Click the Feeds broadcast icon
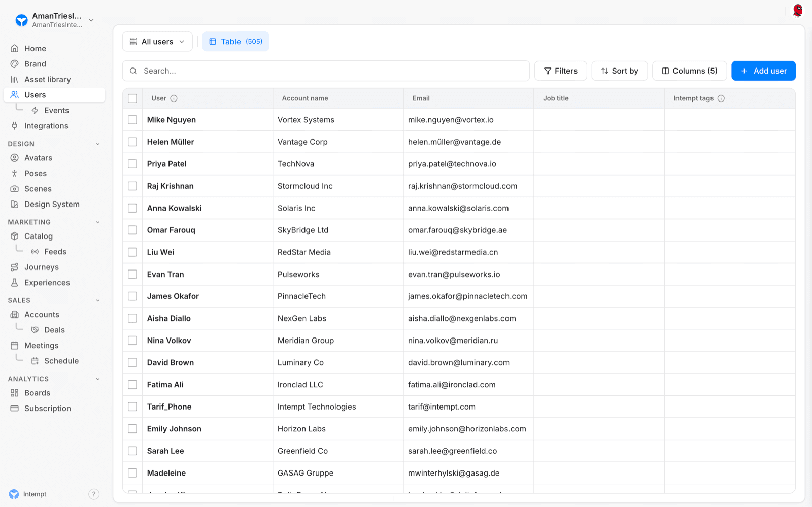The image size is (812, 507). pos(35,252)
